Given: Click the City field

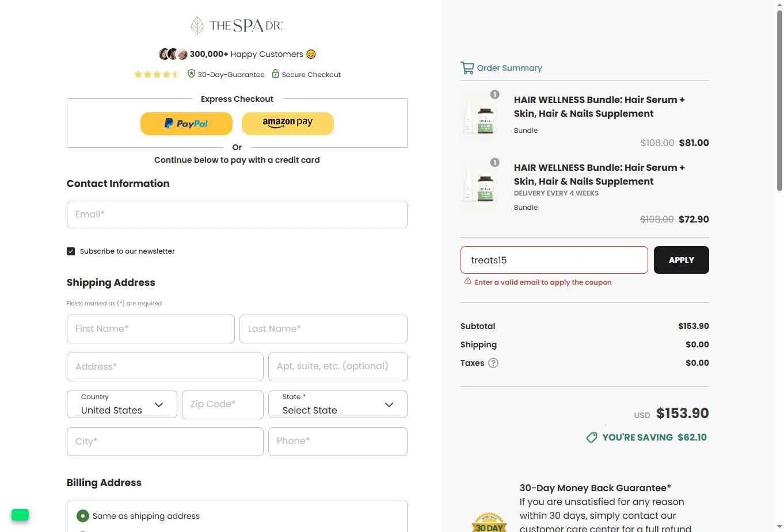Looking at the screenshot, I should 165,442.
